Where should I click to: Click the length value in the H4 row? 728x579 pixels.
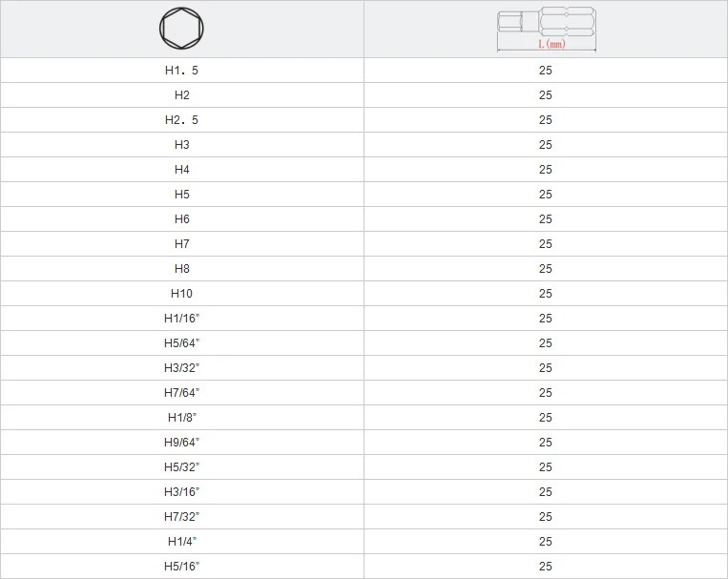click(x=545, y=170)
